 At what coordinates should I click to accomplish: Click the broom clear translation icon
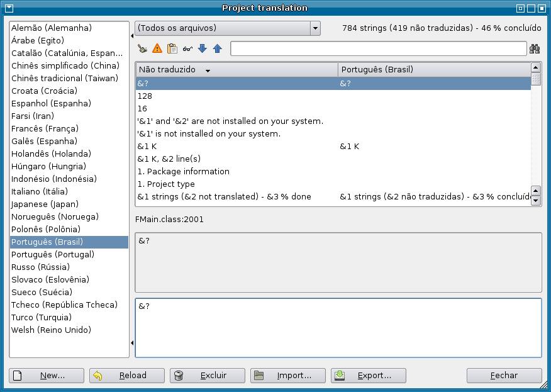[142, 48]
